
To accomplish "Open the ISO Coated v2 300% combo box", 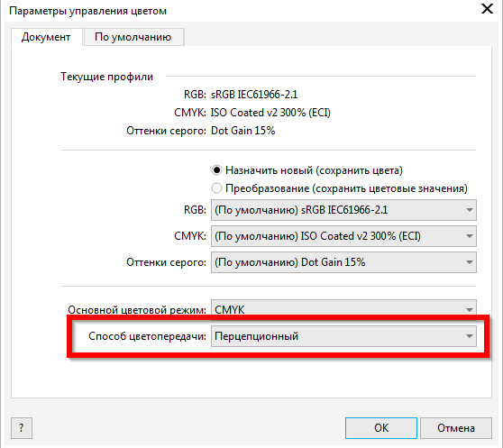I will click(x=343, y=236).
